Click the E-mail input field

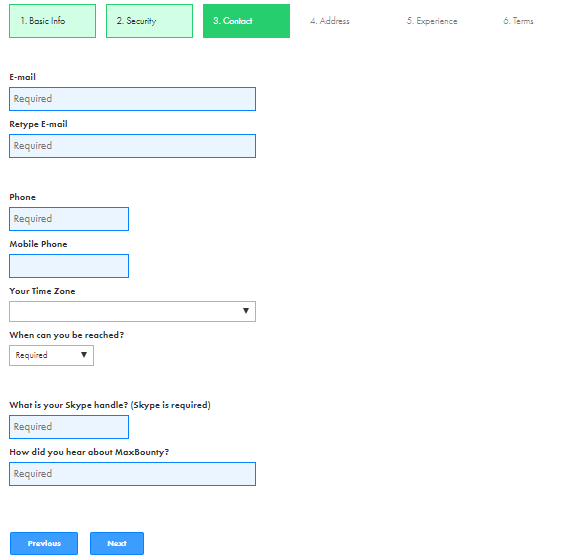coord(132,99)
